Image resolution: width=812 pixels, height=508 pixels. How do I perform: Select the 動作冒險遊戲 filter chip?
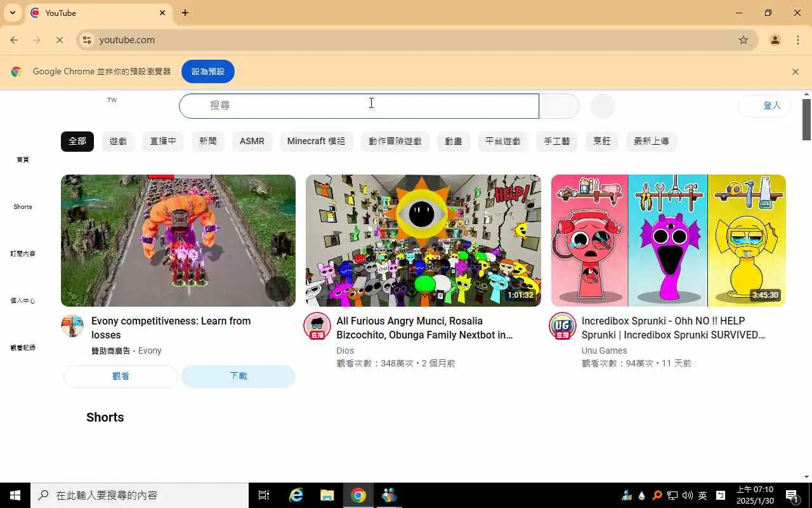pos(395,141)
